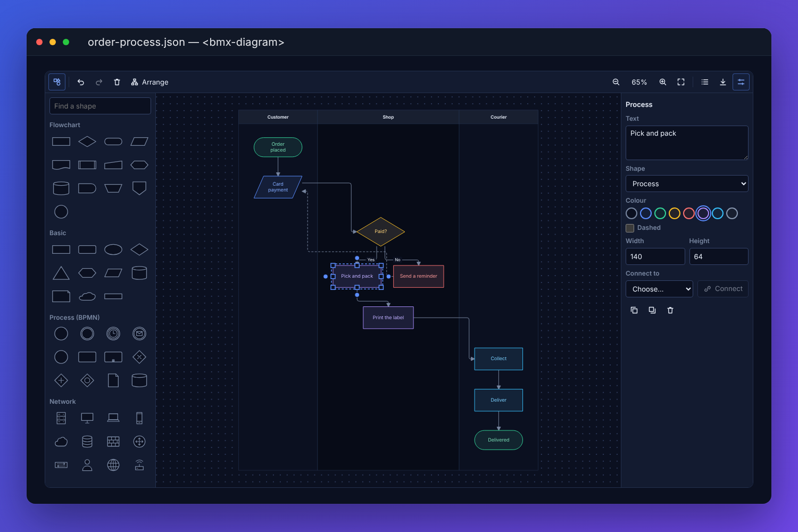Duplicate the selected shape with copy icon
This screenshot has height=532, width=798.
(634, 310)
